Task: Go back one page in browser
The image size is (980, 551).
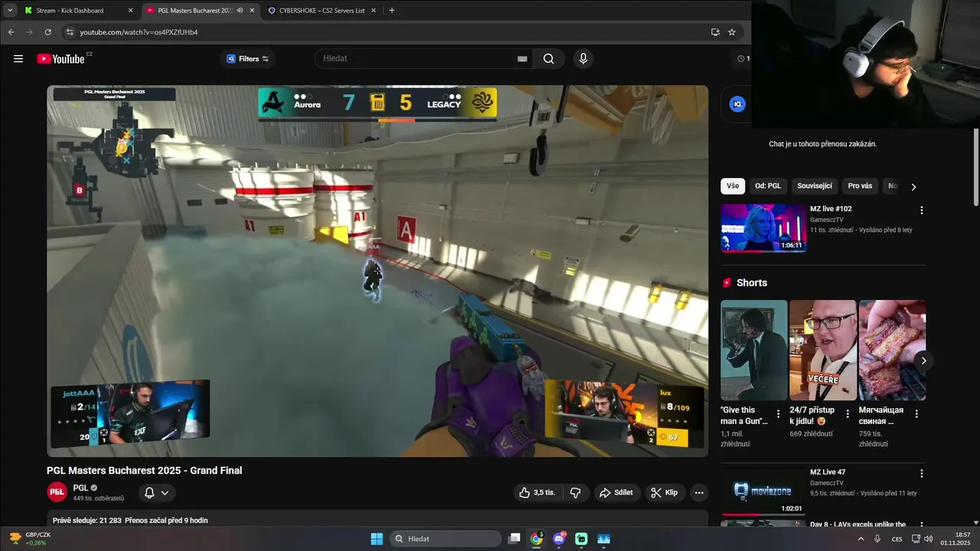Action: pos(11,32)
